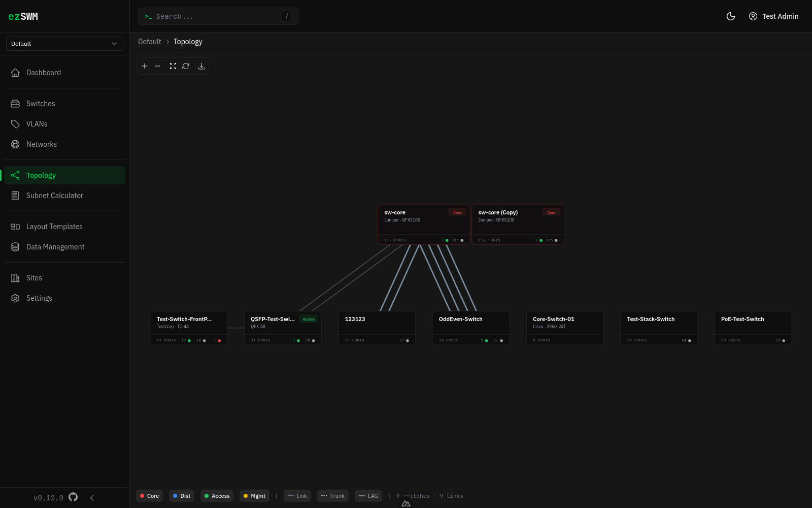Open Layout Templates
This screenshot has height=508, width=812.
point(64,227)
